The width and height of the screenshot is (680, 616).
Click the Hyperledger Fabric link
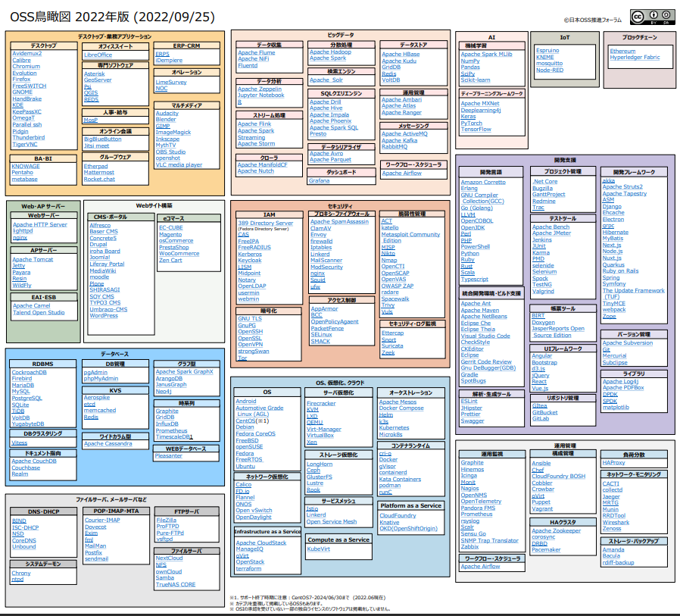point(635,58)
